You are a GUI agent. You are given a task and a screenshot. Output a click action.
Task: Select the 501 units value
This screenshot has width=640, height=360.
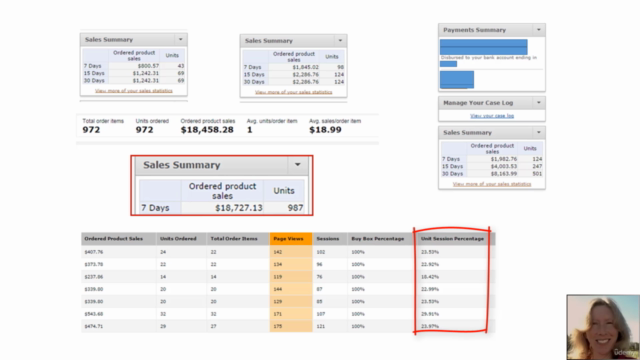coord(537,174)
